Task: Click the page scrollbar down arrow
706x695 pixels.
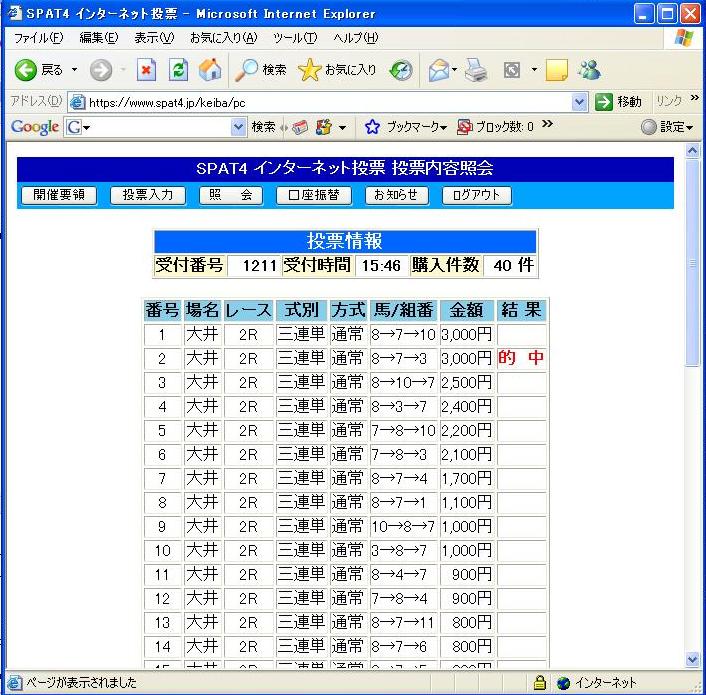Action: click(692, 660)
